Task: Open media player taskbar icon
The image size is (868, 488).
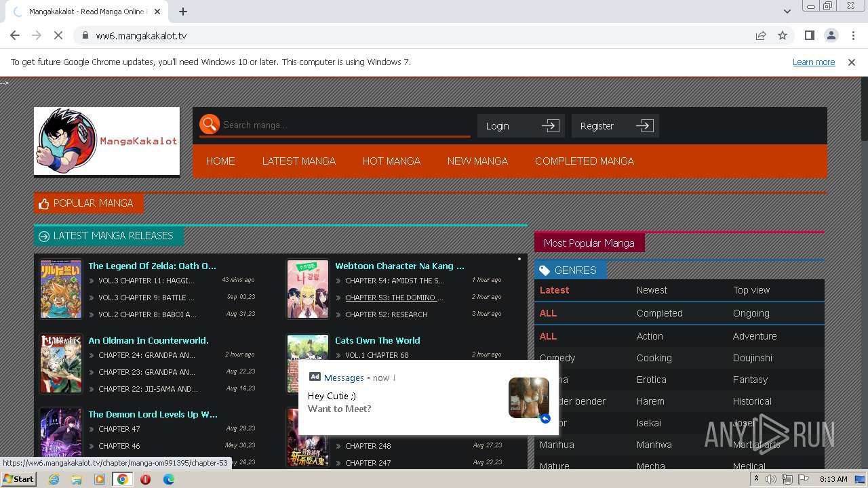Action: [100, 479]
